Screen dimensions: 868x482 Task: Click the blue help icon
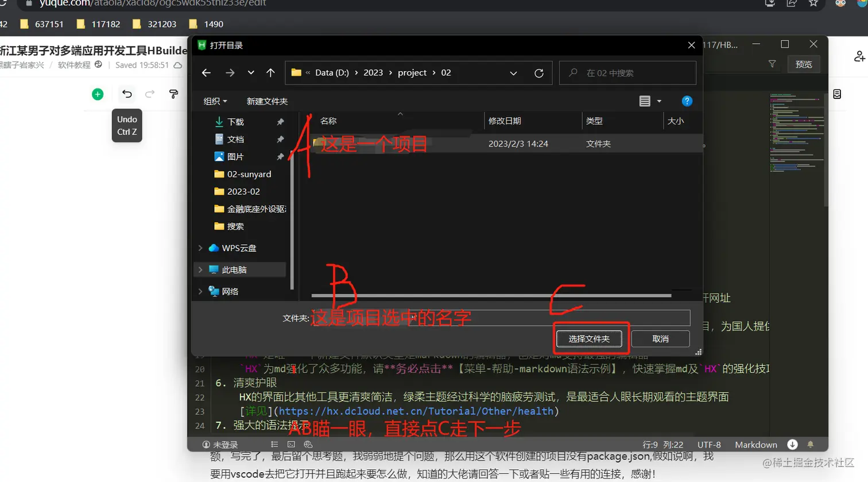[687, 101]
